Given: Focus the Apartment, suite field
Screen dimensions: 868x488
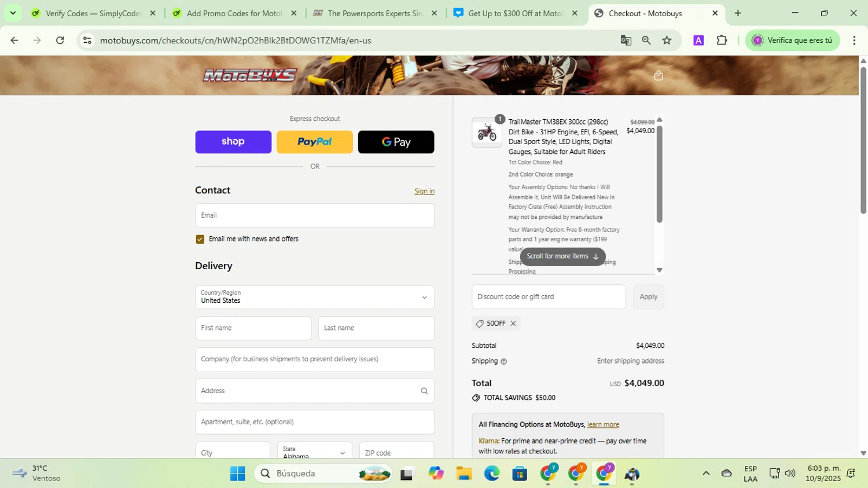Looking at the screenshot, I should [x=315, y=422].
